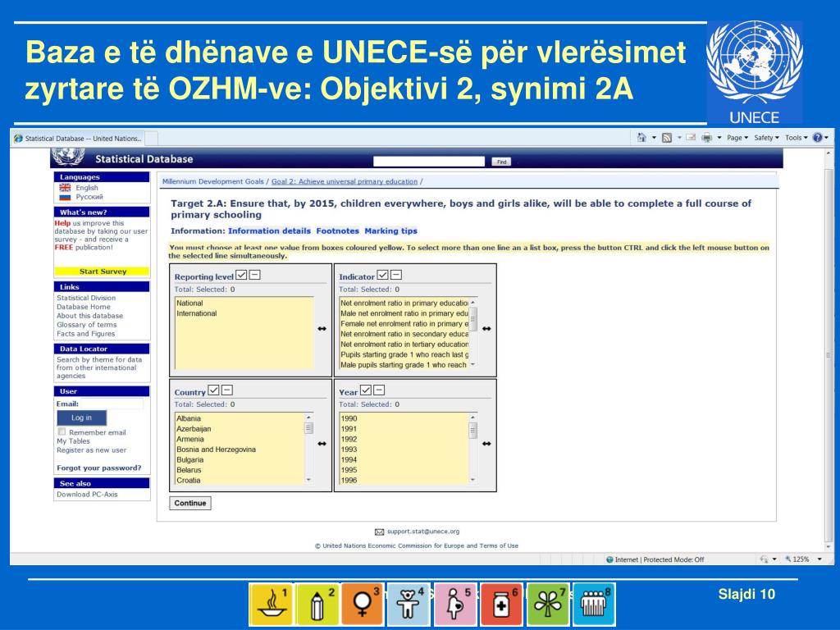Select the Statistical Database browser tab

78,138
